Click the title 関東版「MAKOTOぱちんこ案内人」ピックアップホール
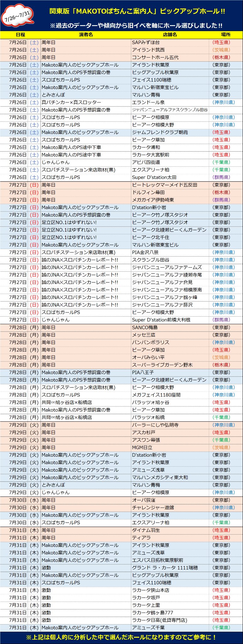The width and height of the screenshot is (243, 644). pos(138,11)
